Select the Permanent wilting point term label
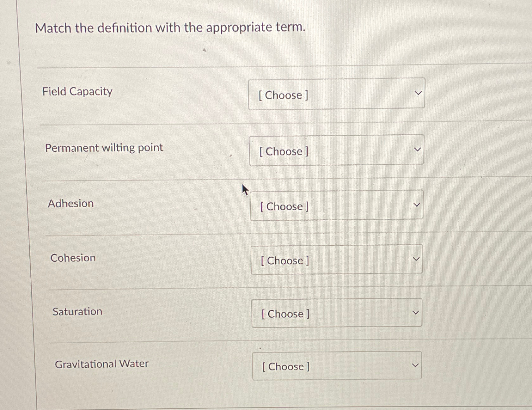Image resolution: width=532 pixels, height=410 pixels. (104, 148)
